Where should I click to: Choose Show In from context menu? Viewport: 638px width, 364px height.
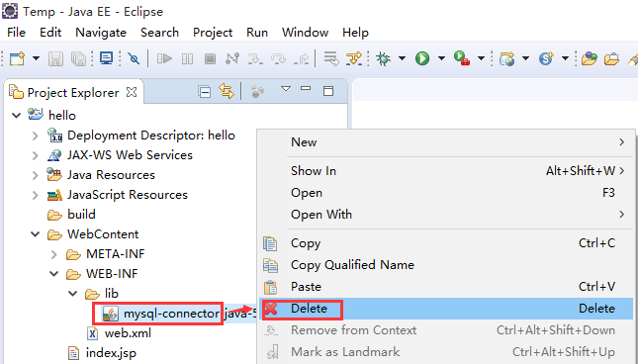pyautogui.click(x=446, y=171)
